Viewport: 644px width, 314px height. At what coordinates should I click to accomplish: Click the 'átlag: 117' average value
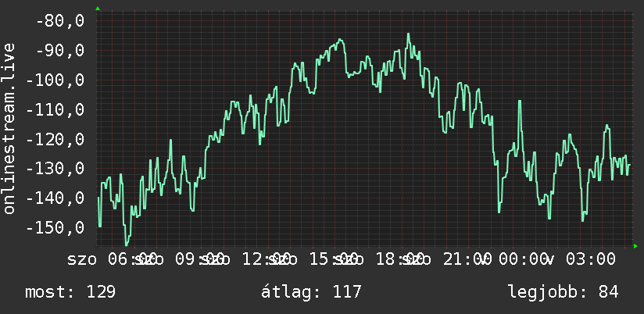[x=311, y=292]
